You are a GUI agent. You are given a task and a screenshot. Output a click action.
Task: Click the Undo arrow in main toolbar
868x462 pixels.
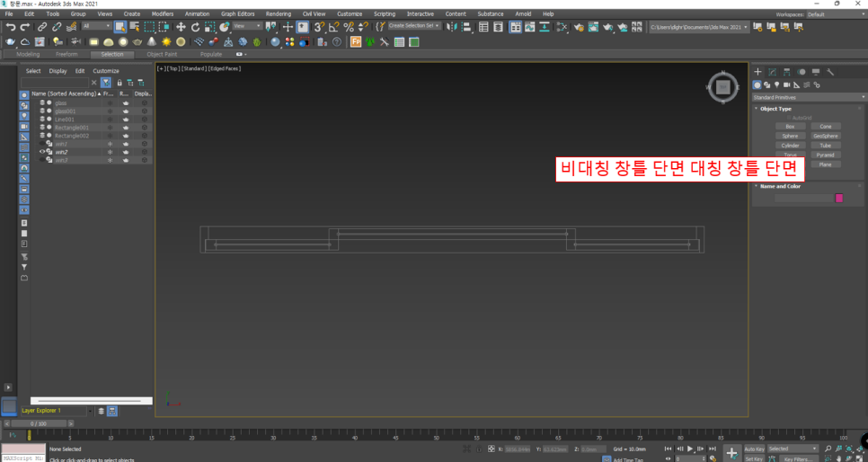(11, 27)
